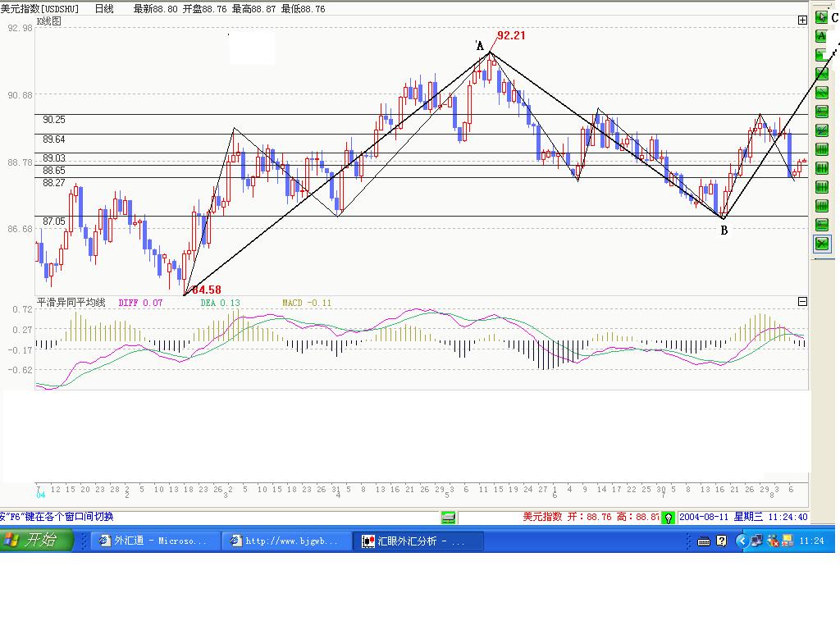
Task: Expand hidden tray icons with the chevron
Action: (742, 541)
